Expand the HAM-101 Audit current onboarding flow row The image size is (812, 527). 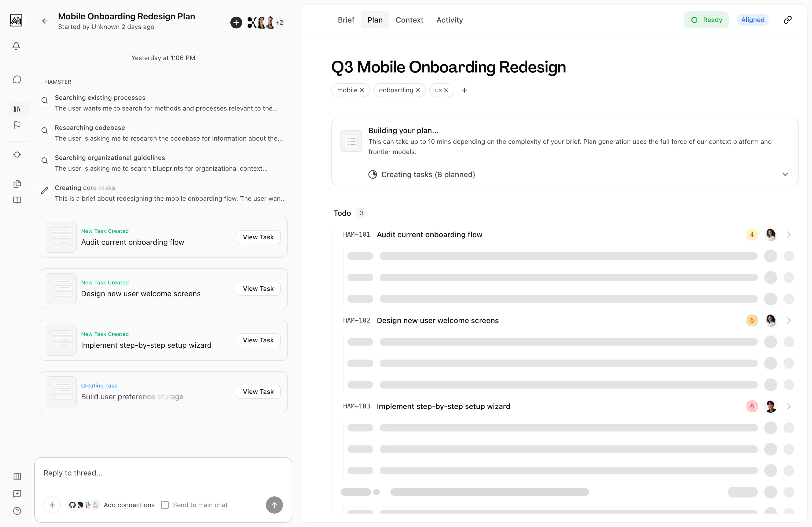pos(789,234)
